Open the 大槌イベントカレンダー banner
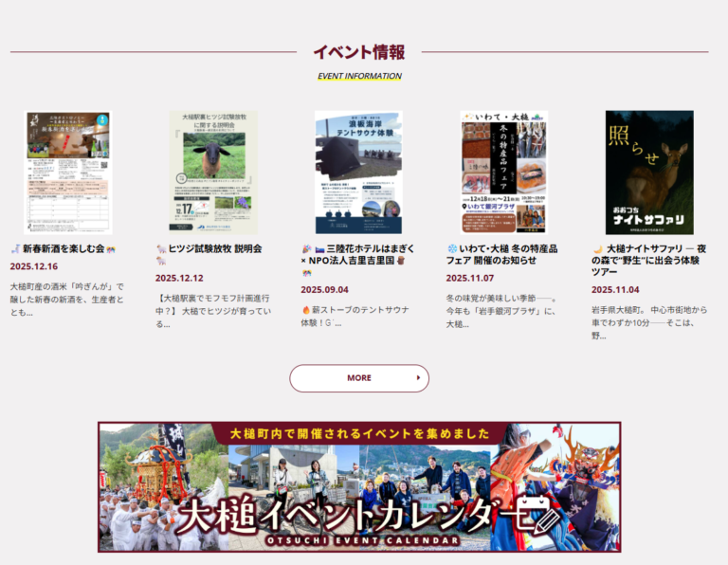 coord(359,486)
